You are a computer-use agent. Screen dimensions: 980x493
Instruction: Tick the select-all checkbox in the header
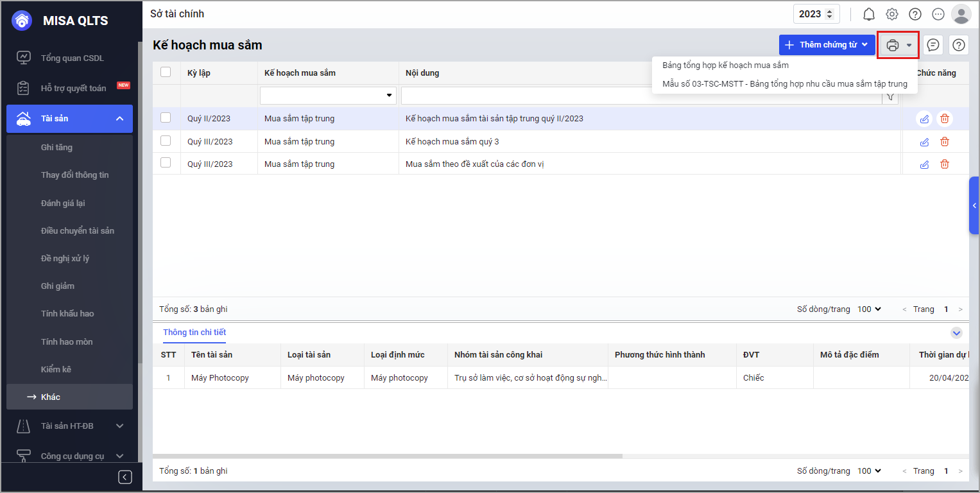click(166, 73)
